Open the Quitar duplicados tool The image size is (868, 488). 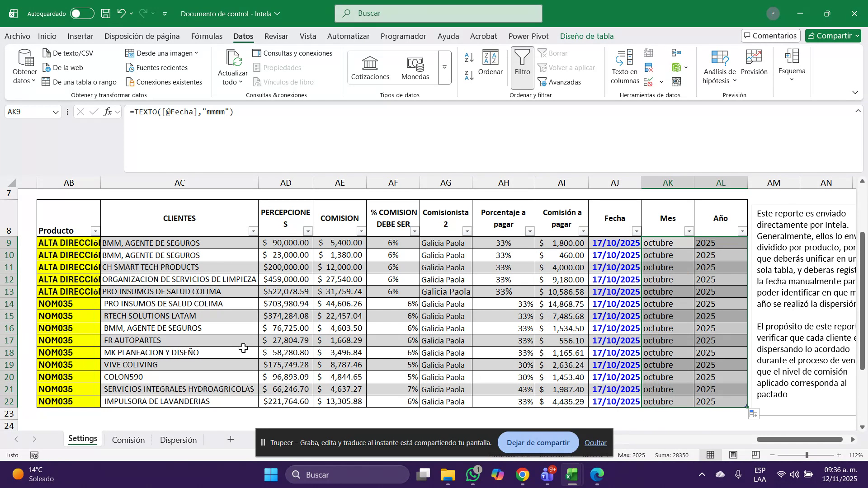point(648,67)
